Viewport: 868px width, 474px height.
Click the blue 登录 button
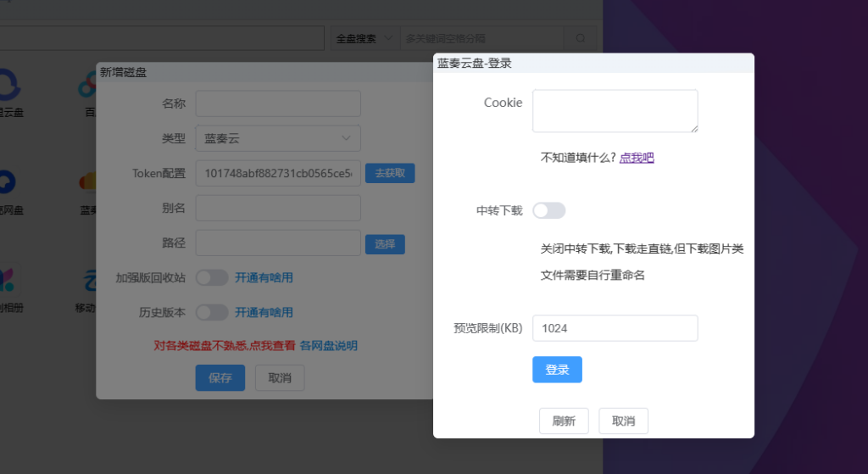tap(557, 370)
